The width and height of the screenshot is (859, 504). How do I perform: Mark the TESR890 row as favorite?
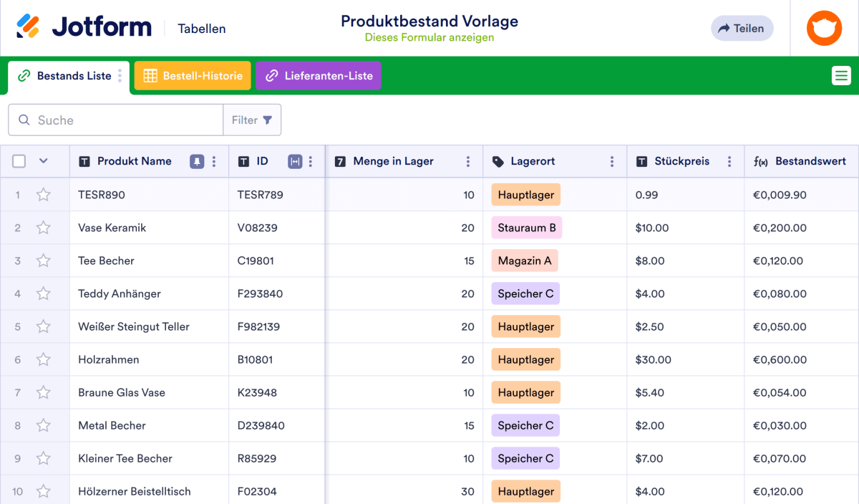[x=44, y=195]
